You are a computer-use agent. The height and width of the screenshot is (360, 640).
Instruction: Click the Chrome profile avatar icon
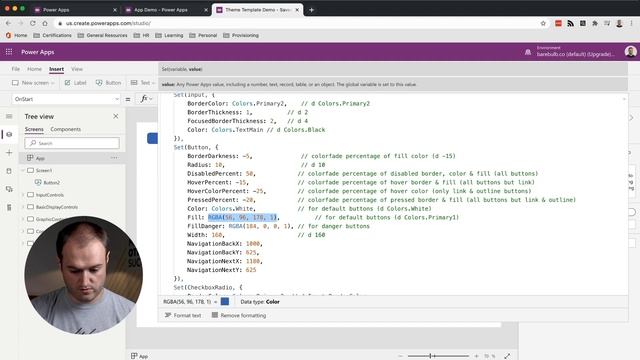619,23
